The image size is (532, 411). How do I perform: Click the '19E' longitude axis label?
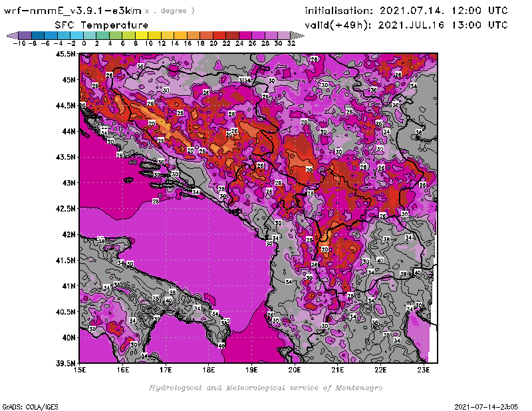coord(251,370)
